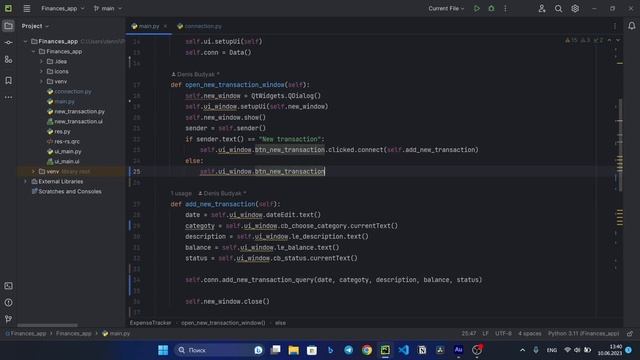Open new_transaction.ui file
640x360 pixels.
[78, 121]
